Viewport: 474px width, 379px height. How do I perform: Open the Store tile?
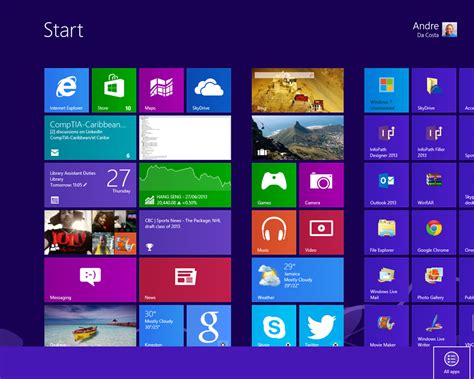(x=114, y=90)
